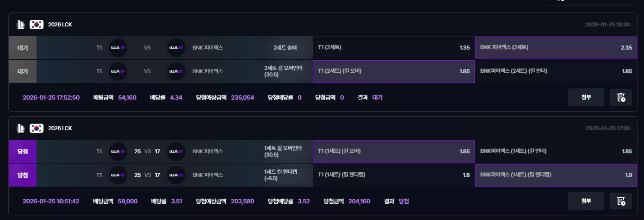The width and height of the screenshot is (644, 220).
Task: Select BNK피어엑스 (1세트) (킬 핸디캡) odds 1.9
Action: (557, 175)
